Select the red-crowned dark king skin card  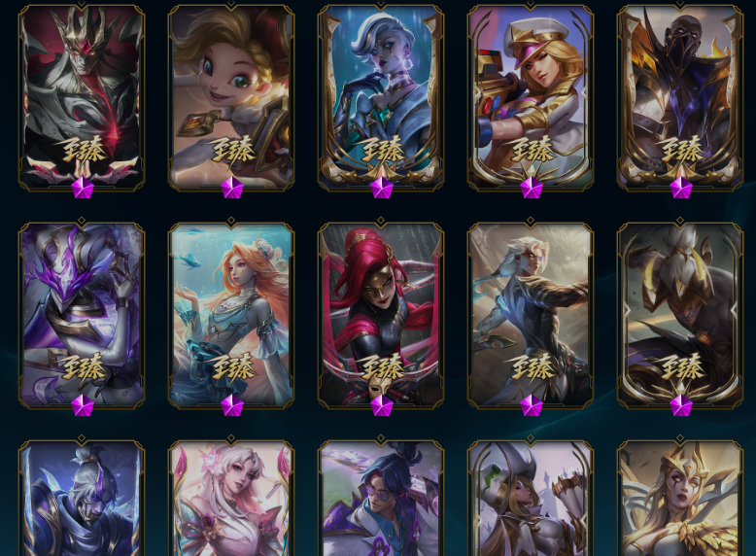(x=82, y=98)
